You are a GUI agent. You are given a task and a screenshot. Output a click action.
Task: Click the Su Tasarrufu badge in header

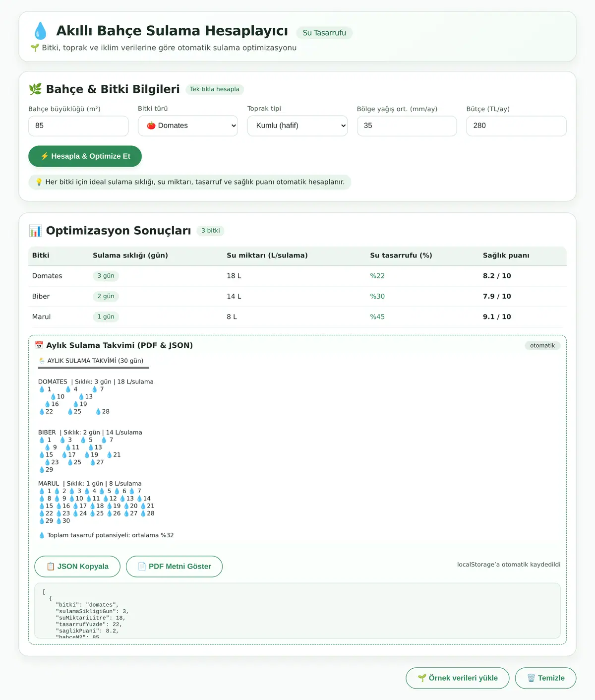(x=324, y=33)
